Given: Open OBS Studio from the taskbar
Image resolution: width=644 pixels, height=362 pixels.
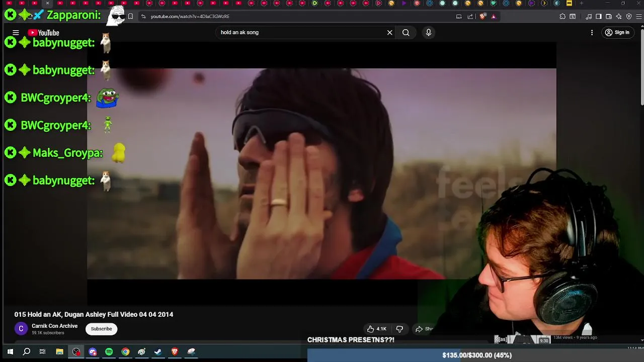Looking at the screenshot, I should 76,352.
